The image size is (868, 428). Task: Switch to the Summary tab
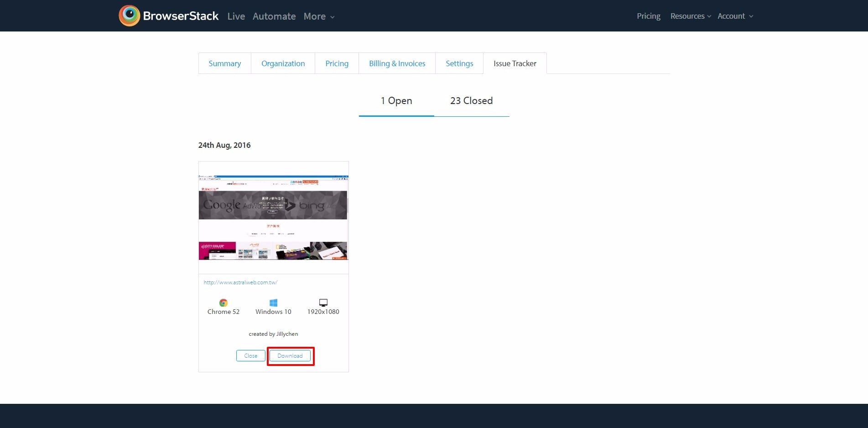coord(225,63)
